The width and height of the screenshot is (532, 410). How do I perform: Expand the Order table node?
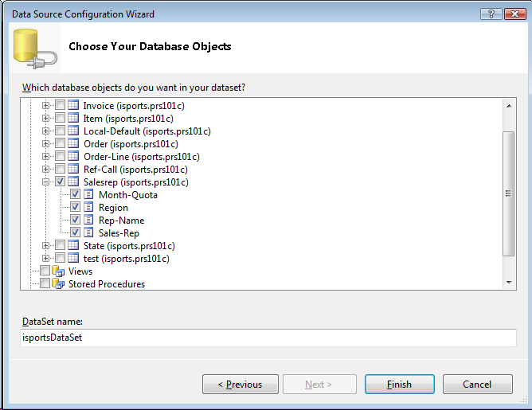click(x=46, y=144)
